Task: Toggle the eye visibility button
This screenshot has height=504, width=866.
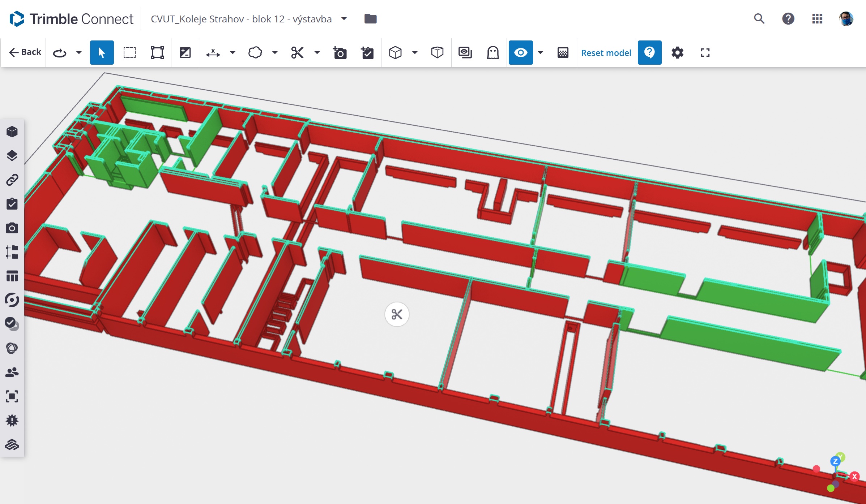Action: 520,53
